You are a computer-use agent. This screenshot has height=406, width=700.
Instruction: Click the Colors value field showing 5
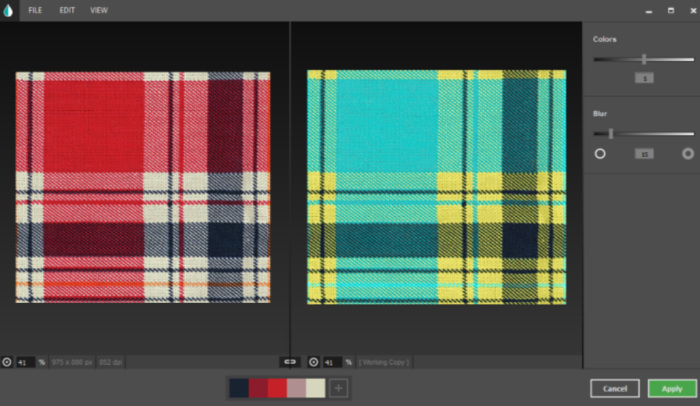[x=644, y=78]
